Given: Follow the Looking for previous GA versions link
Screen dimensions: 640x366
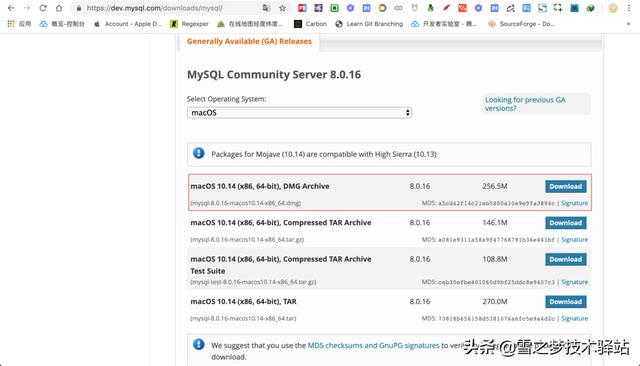Looking at the screenshot, I should pos(525,104).
